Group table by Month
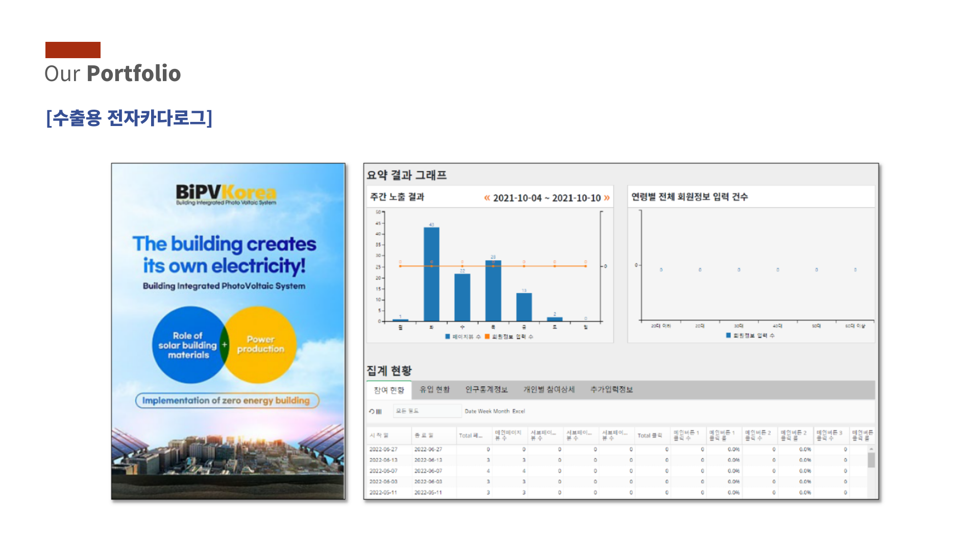980x551 pixels. point(501,411)
